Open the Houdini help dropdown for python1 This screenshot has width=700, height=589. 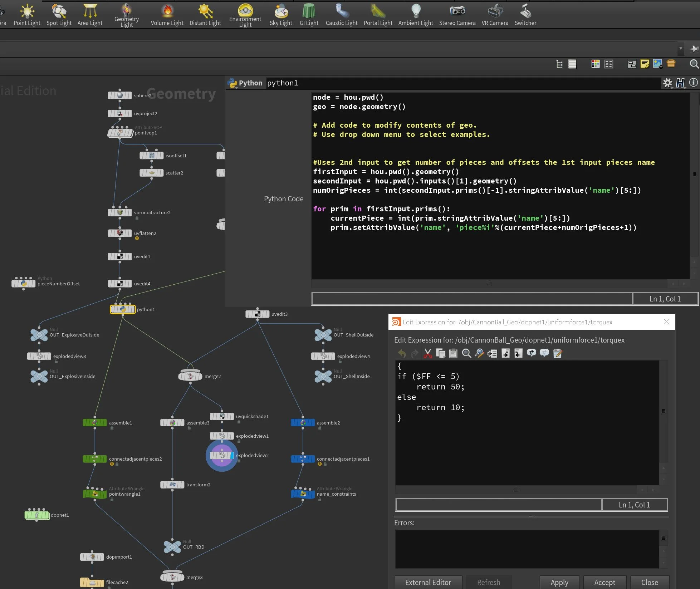pos(680,83)
